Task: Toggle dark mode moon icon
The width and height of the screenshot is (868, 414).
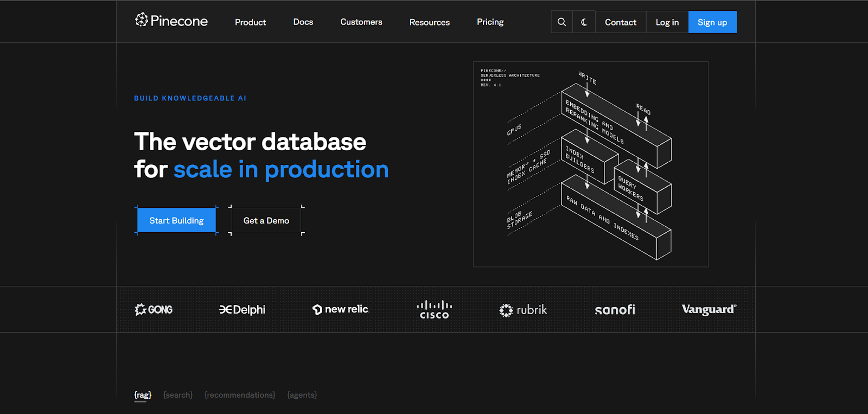Action: (x=584, y=22)
